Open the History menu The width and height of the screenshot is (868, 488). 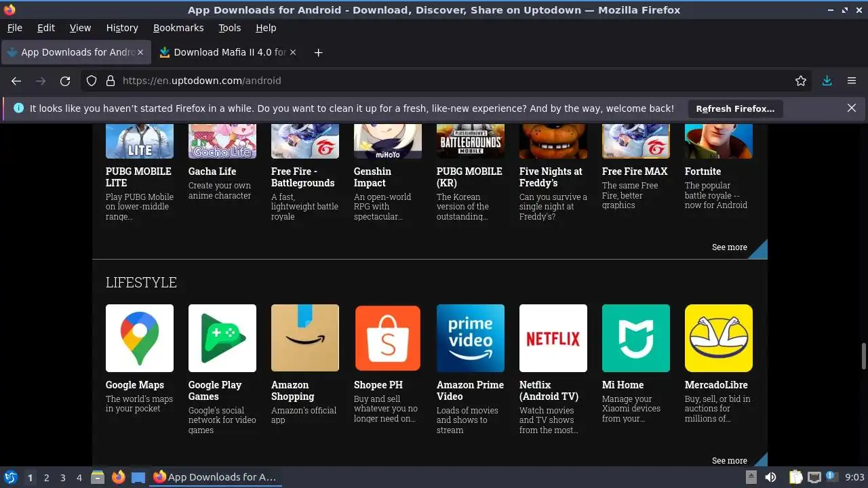(x=122, y=28)
